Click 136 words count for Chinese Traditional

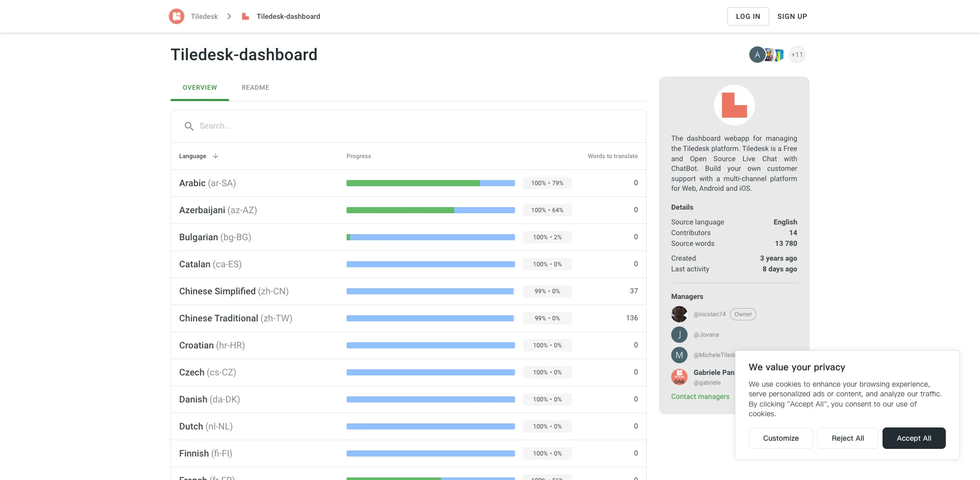pos(632,318)
